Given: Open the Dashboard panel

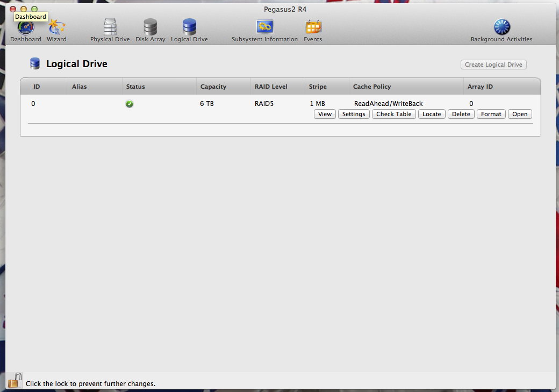Looking at the screenshot, I should [25, 30].
